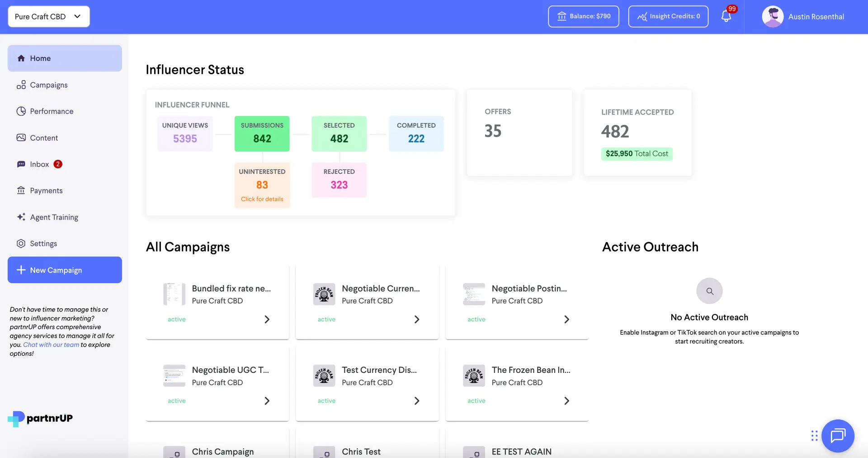Open the chat widget bubble
This screenshot has width=868, height=458.
(x=838, y=435)
